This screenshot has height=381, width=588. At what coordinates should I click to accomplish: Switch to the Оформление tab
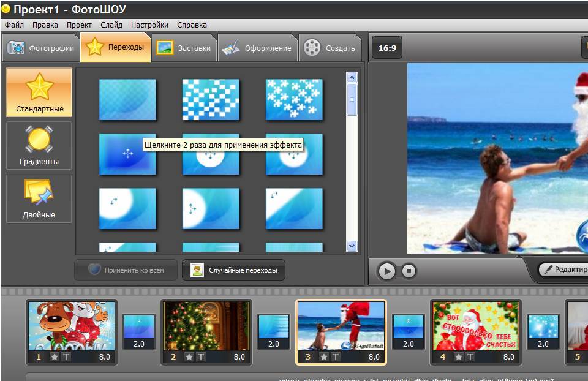click(x=258, y=48)
